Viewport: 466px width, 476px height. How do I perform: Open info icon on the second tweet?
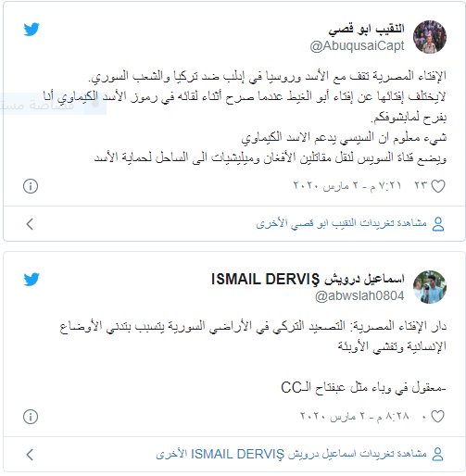coord(31,417)
